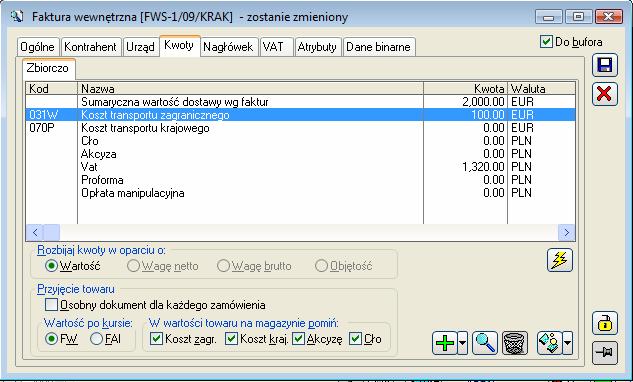Select the Cło row in the table
Screen dimensions: 633x382
pos(300,141)
